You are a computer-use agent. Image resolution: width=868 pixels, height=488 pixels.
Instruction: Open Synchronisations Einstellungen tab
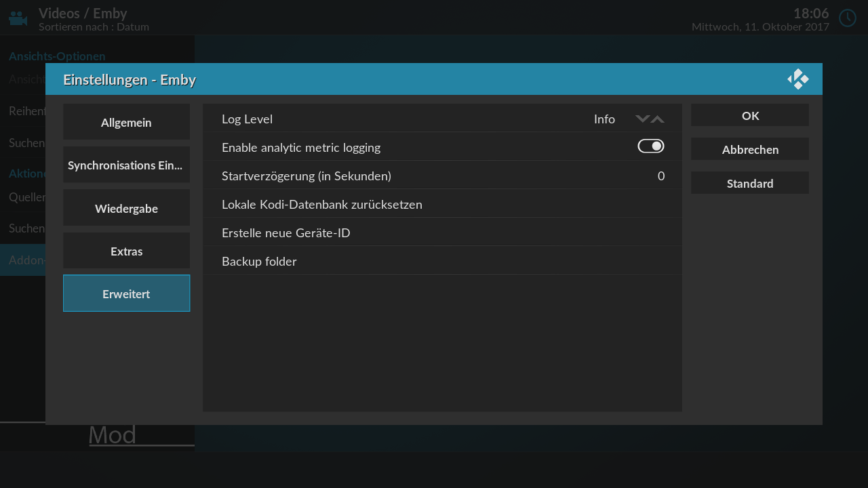pyautogui.click(x=126, y=165)
